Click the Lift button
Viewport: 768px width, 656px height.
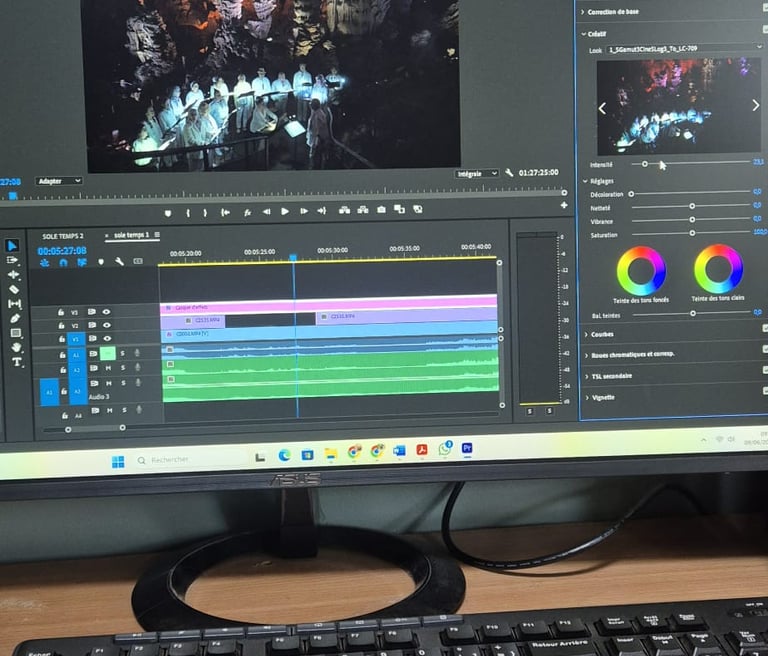[344, 210]
